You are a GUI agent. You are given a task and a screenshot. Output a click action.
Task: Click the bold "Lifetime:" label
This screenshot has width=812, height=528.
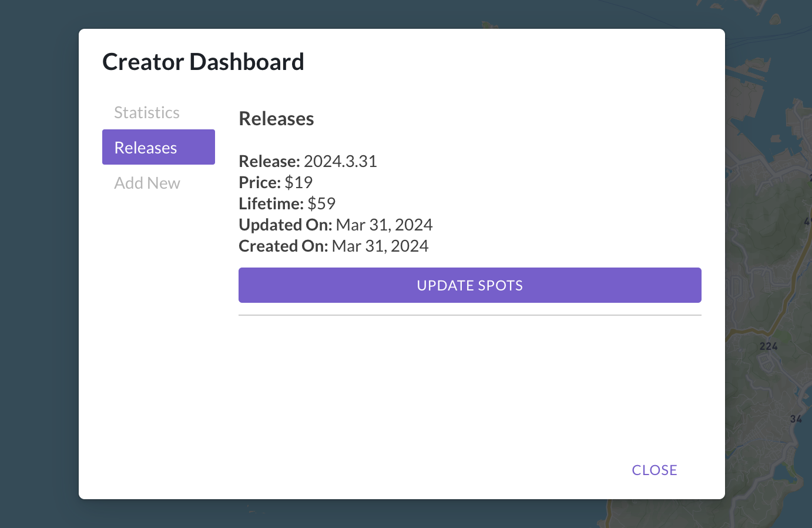click(271, 203)
